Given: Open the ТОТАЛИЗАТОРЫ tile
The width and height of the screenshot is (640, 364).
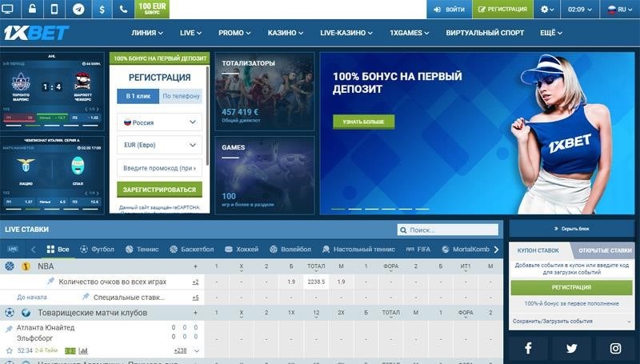Looking at the screenshot, I should pyautogui.click(x=265, y=91).
